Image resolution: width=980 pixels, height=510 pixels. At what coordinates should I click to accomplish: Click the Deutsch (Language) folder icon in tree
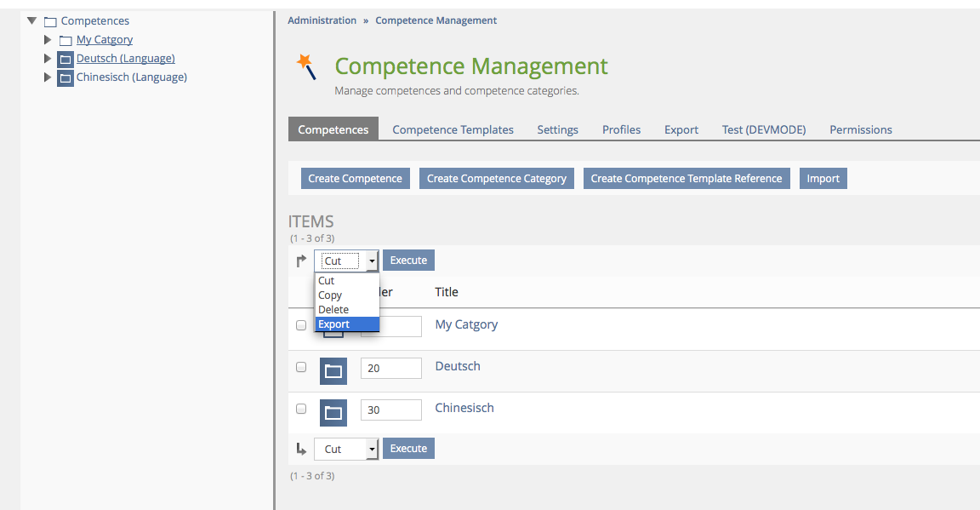pyautogui.click(x=66, y=60)
